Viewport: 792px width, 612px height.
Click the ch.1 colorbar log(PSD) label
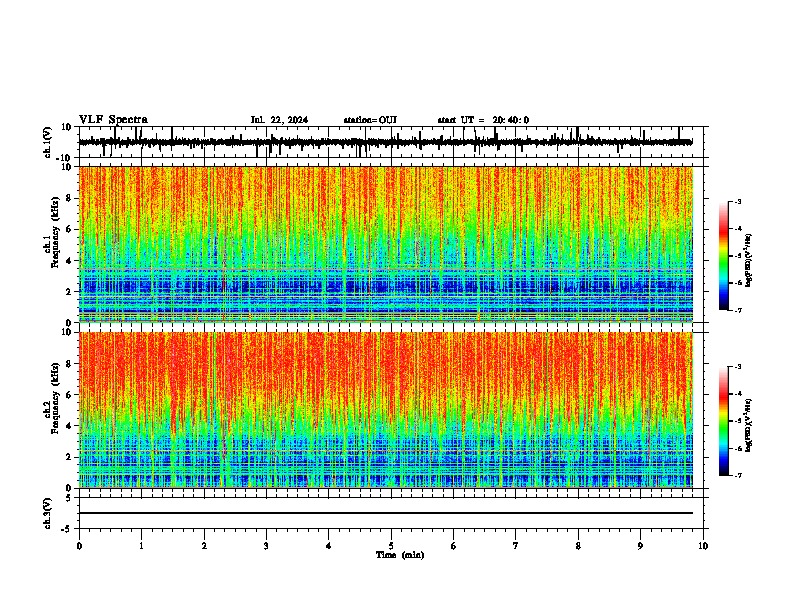pyautogui.click(x=748, y=260)
